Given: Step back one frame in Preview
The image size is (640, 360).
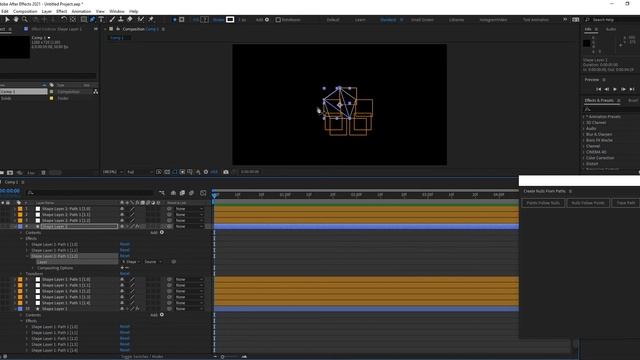Looking at the screenshot, I should (607, 89).
